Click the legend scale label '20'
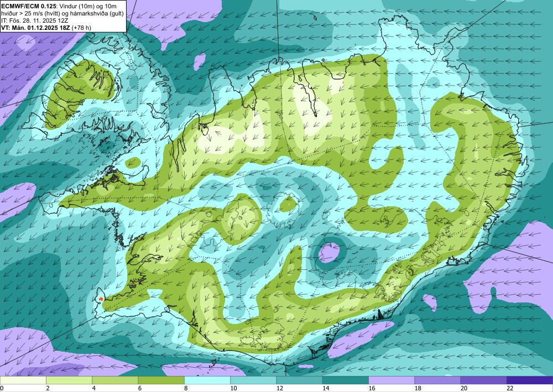This screenshot has width=553, height=392. click(464, 388)
